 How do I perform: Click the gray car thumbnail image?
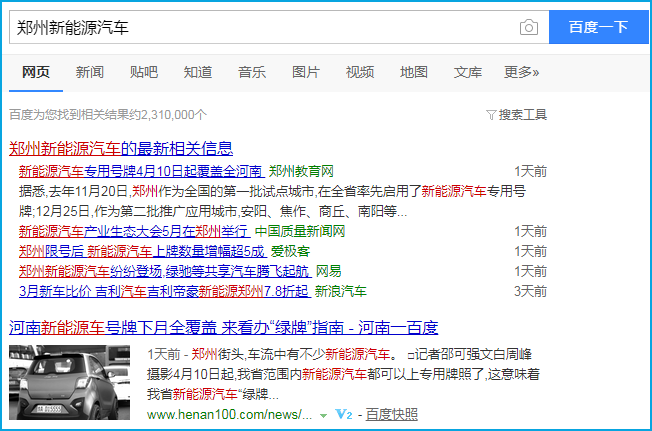[x=69, y=382]
